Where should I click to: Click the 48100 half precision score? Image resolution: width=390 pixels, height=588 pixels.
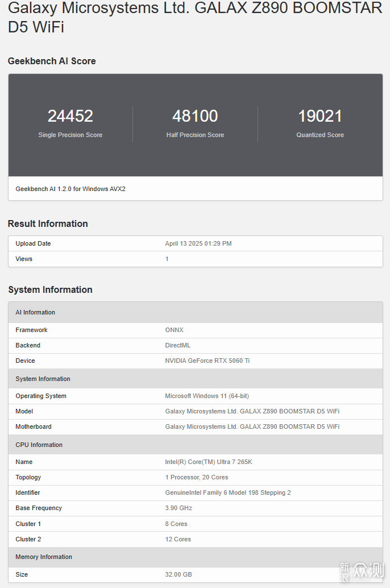point(195,116)
